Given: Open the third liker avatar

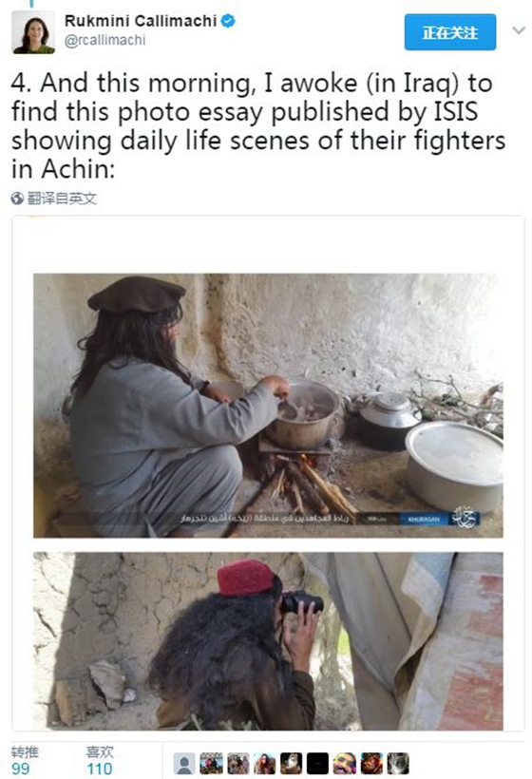Looking at the screenshot, I should pyautogui.click(x=237, y=764).
